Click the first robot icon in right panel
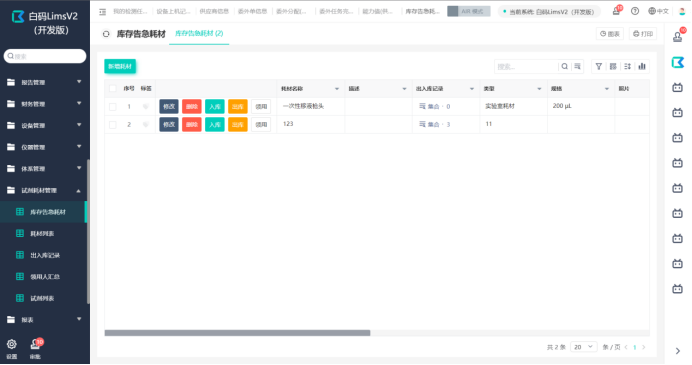Viewport: 692px width, 365px height. (x=677, y=87)
